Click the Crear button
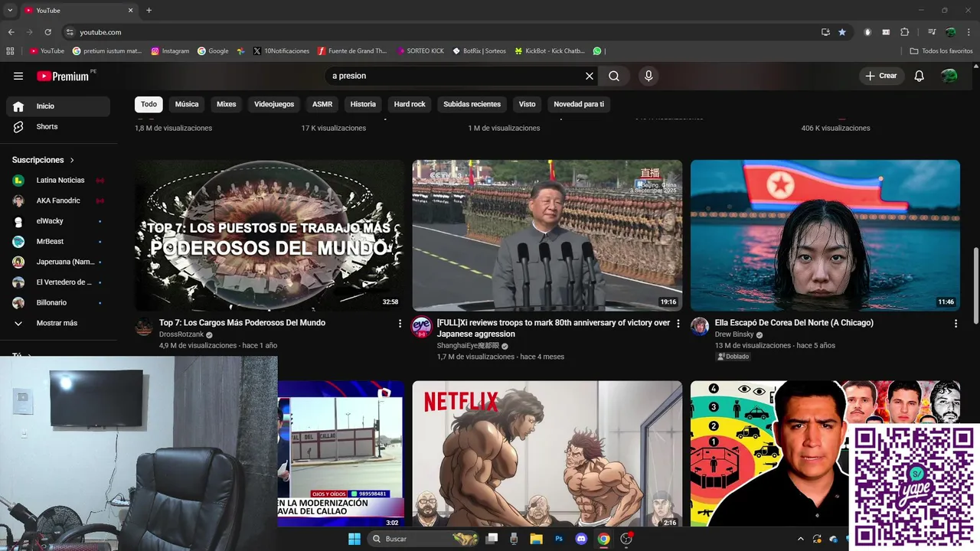 coord(881,76)
